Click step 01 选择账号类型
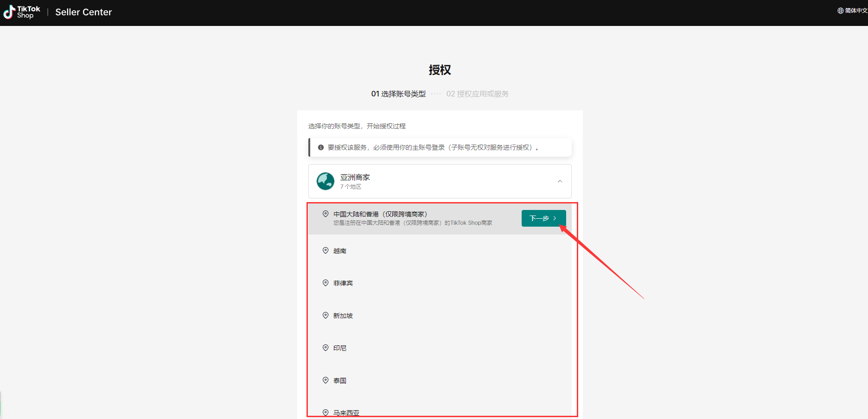This screenshot has width=868, height=419. 398,94
